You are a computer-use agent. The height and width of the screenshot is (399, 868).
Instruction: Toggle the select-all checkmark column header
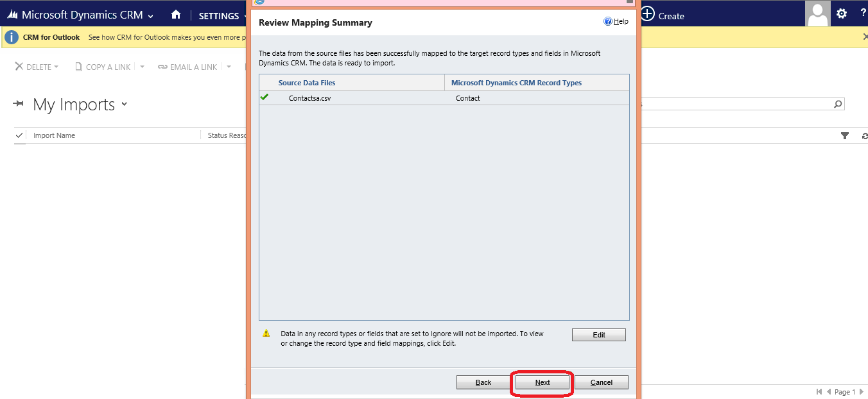[x=19, y=135]
